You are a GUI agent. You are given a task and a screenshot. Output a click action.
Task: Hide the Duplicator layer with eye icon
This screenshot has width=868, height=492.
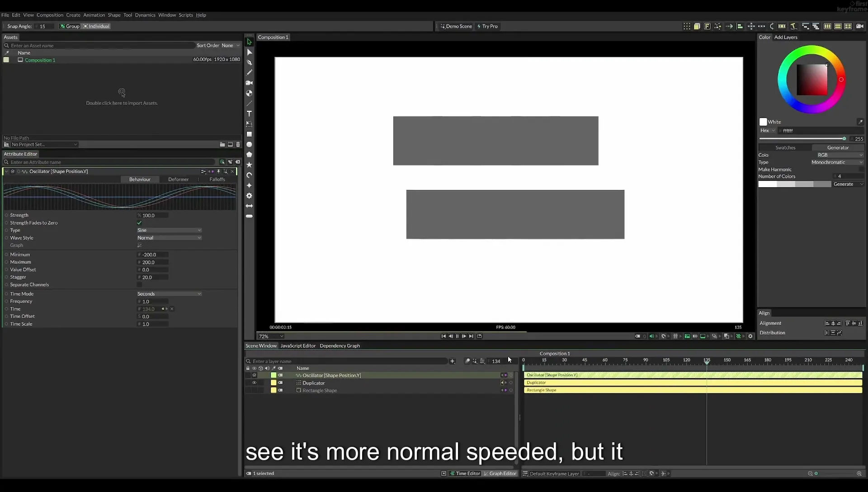click(254, 383)
